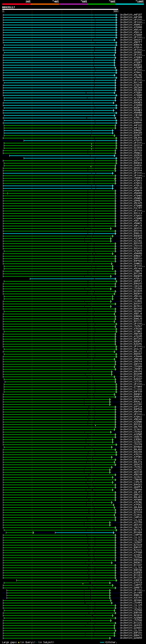Open hit UniRef100_A5HJ40
This screenshot has height=644, width=146.
[x=131, y=30]
